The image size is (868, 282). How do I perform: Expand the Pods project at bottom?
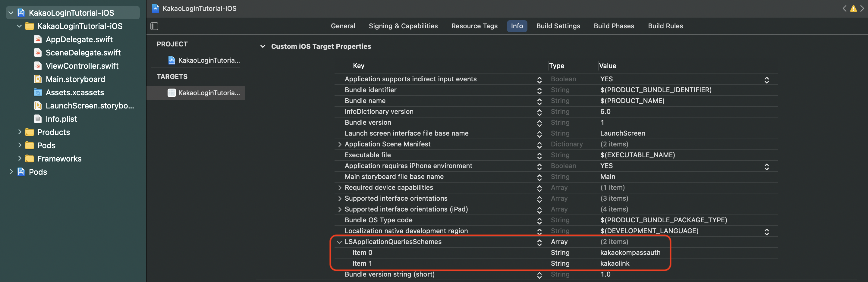click(x=11, y=172)
